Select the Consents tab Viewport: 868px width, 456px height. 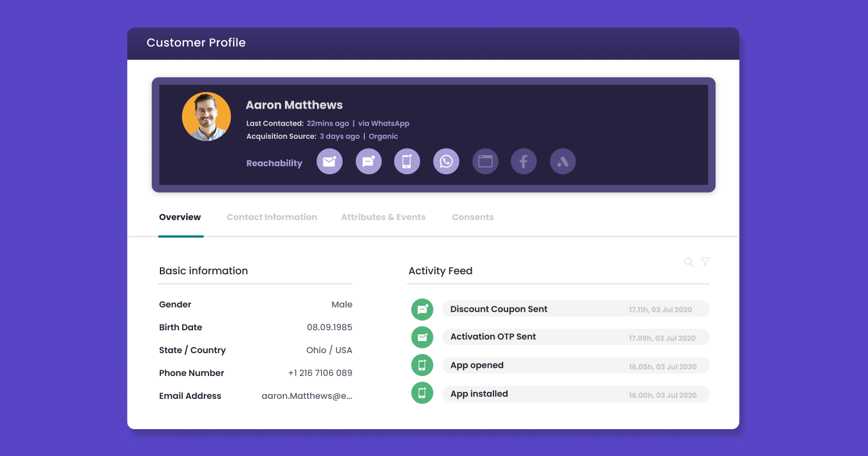[473, 217]
